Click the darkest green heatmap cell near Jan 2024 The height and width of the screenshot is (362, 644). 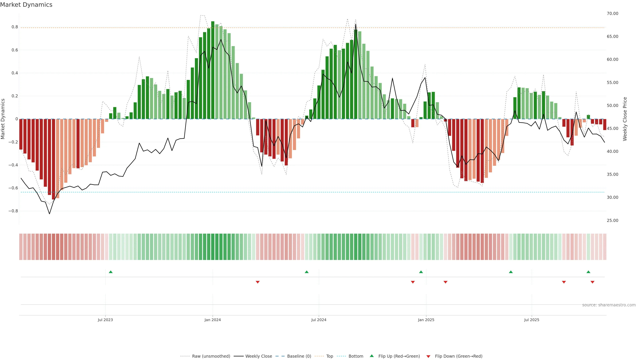(213, 247)
